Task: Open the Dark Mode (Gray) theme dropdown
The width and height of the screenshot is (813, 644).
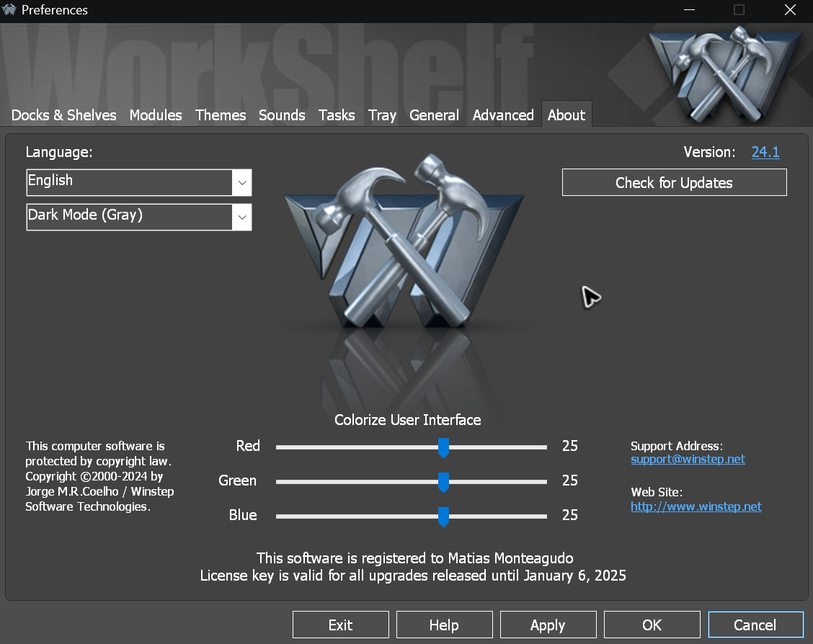Action: click(241, 217)
